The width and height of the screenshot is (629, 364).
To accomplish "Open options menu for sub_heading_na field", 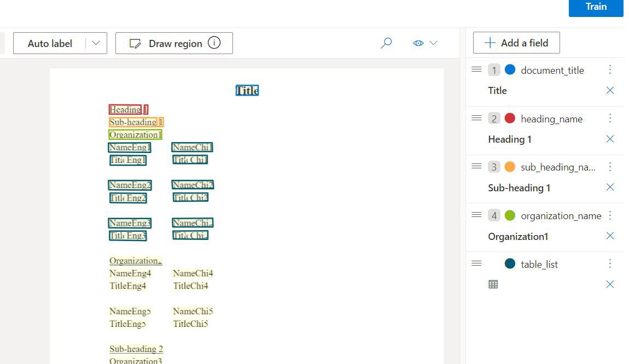I will point(610,167).
